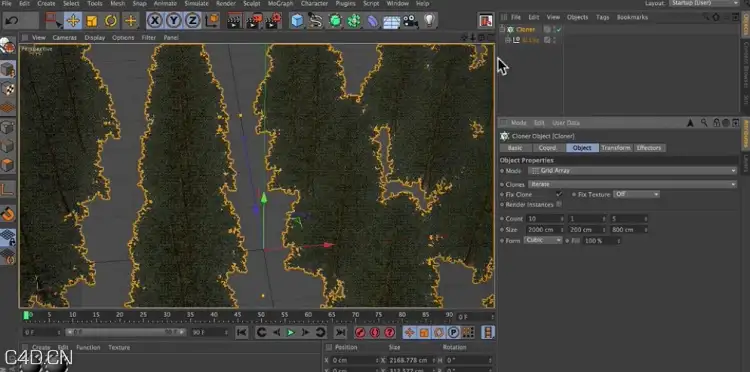
Task: Add a camera object
Action: [410, 21]
